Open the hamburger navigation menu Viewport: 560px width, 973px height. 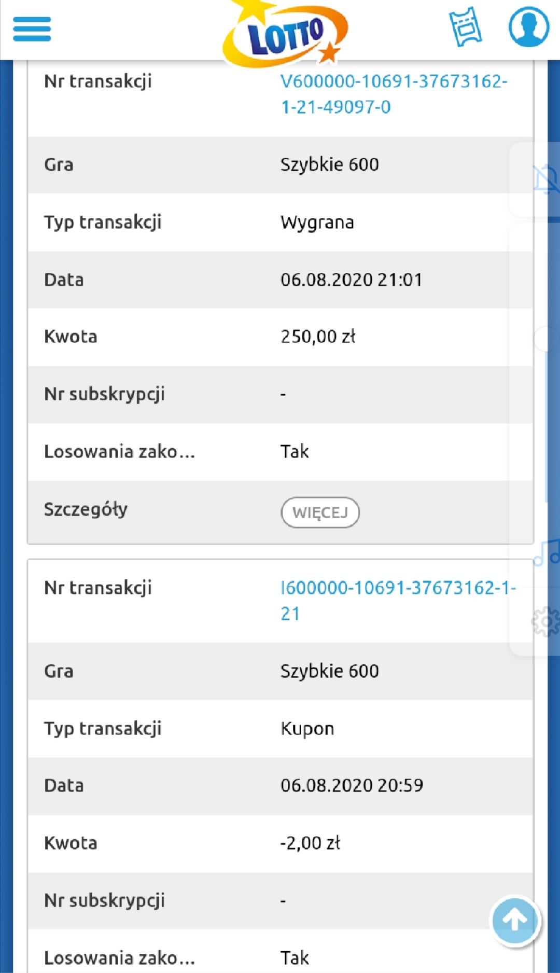(32, 29)
